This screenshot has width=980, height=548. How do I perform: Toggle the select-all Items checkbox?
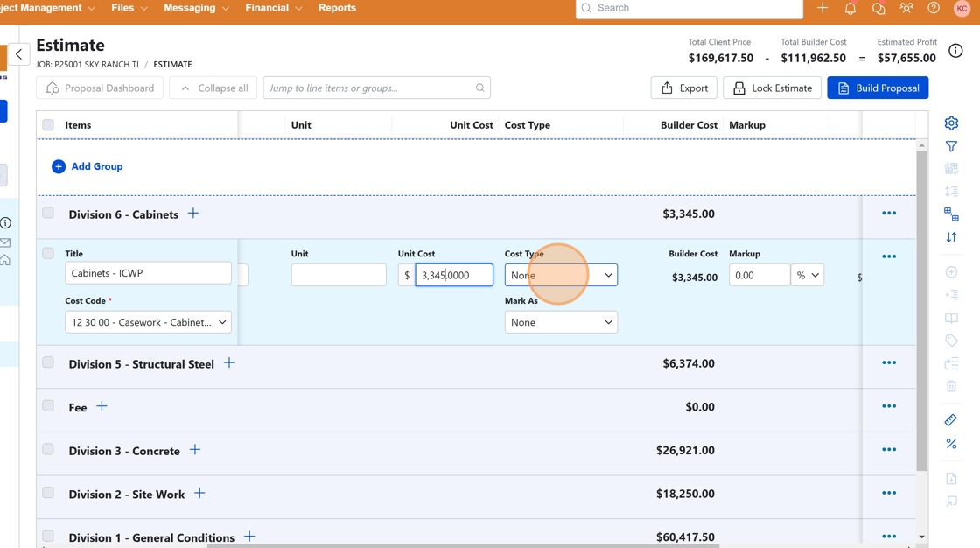(48, 124)
